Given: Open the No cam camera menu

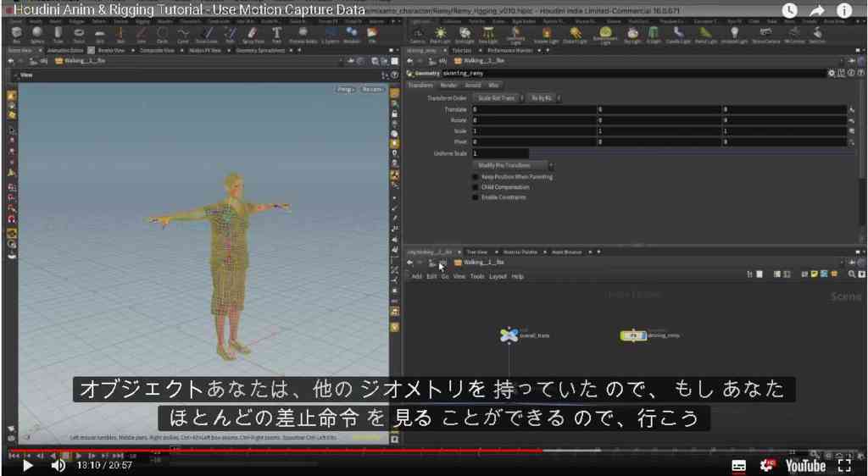Looking at the screenshot, I should [x=373, y=89].
